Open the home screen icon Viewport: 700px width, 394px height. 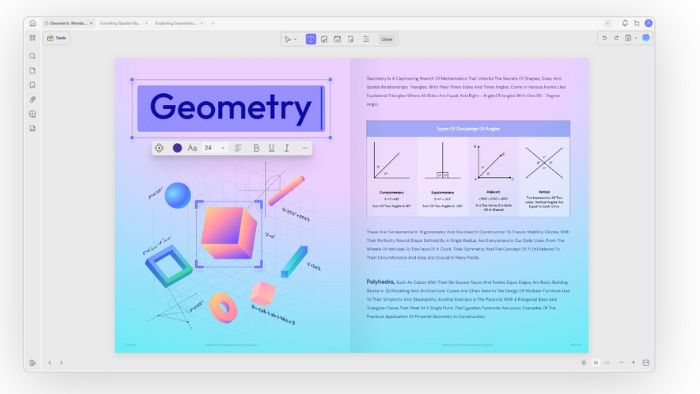(x=33, y=23)
